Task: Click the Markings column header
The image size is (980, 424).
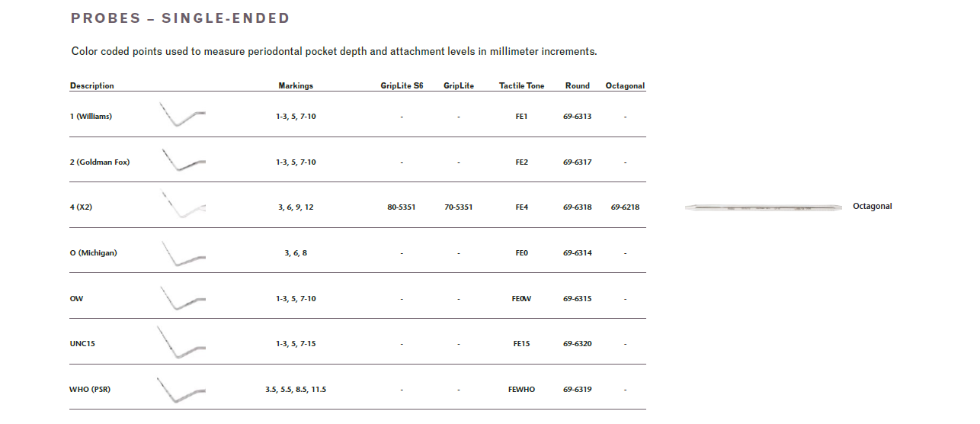Action: 296,86
